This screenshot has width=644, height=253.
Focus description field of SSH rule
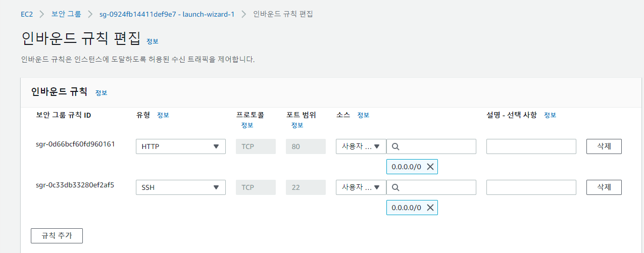[531, 187]
